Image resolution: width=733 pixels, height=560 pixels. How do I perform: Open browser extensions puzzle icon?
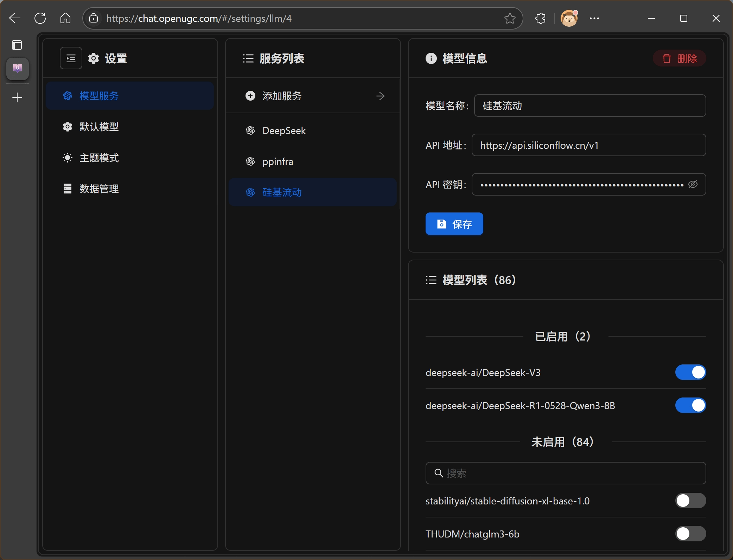point(540,18)
